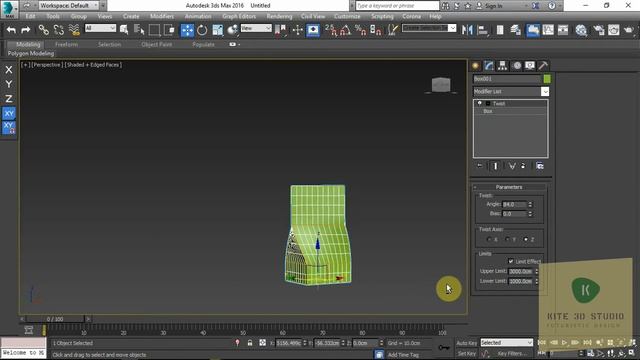Open the Create command panel tab

click(476, 66)
